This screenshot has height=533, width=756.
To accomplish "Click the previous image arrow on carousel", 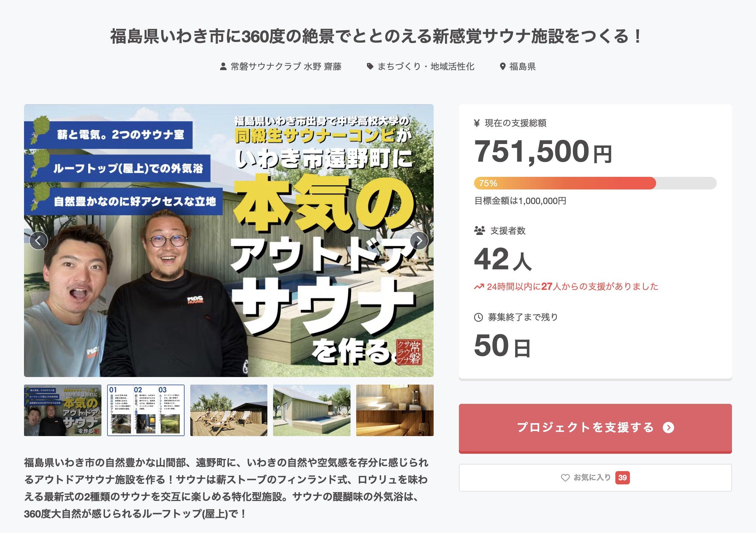I will click(x=39, y=241).
